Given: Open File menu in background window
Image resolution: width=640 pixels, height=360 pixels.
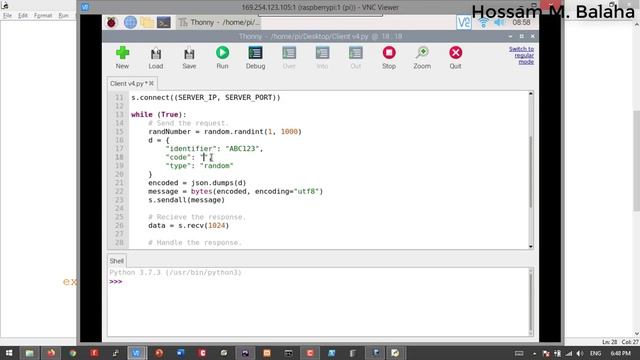Looking at the screenshot, I should pyautogui.click(x=7, y=16).
